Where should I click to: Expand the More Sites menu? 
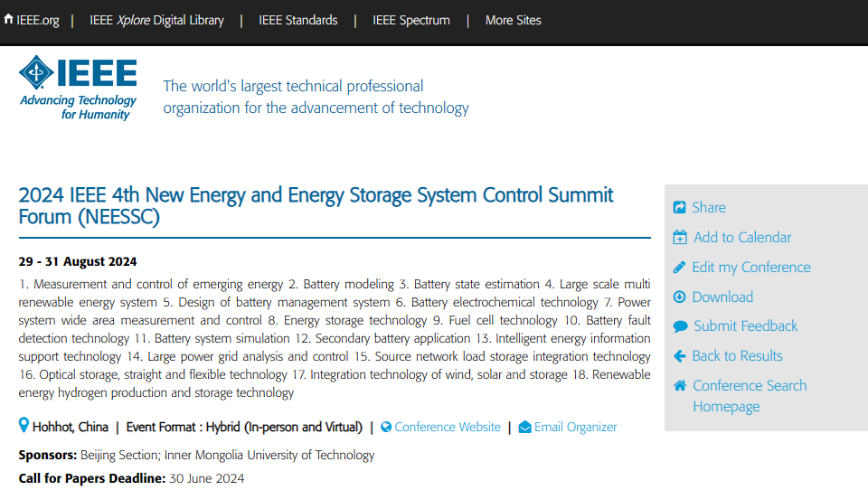pos(513,20)
